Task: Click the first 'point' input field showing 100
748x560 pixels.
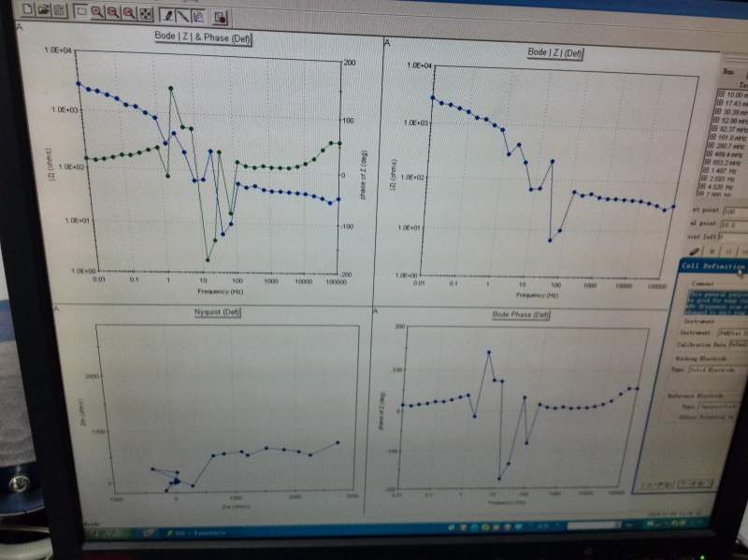Action: 735,211
